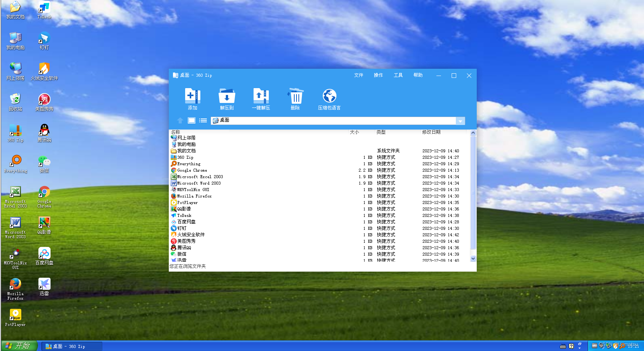Screen dimensions: 644x351
Task: Click the 微信 WeChat desktop icon
Action: coord(44,164)
